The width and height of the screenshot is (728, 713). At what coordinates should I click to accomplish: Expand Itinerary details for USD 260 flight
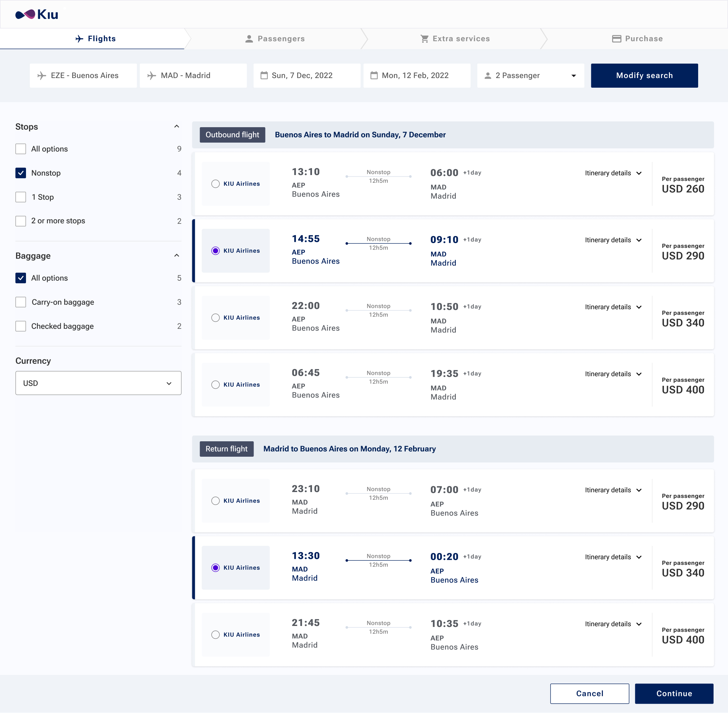pyautogui.click(x=613, y=173)
